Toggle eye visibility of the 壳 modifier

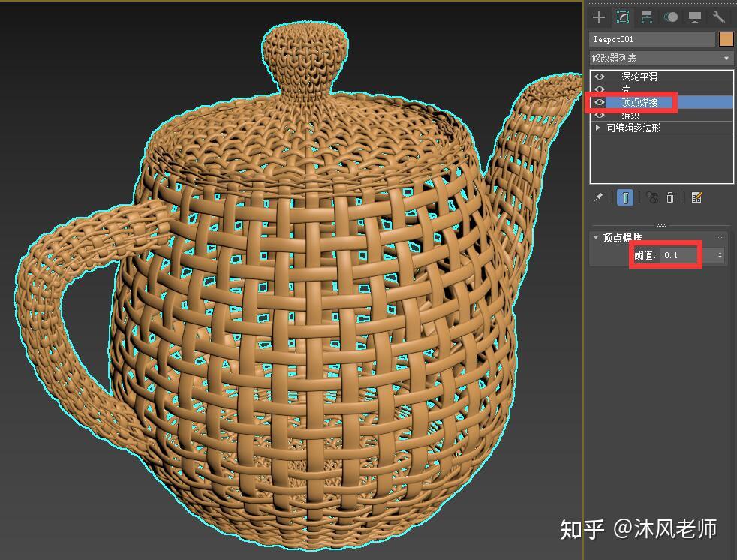click(x=600, y=89)
